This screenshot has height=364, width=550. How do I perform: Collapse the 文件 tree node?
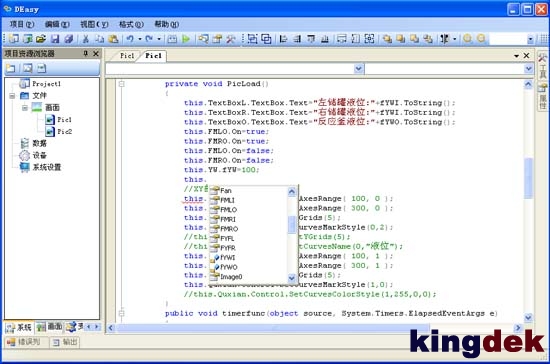[12, 96]
